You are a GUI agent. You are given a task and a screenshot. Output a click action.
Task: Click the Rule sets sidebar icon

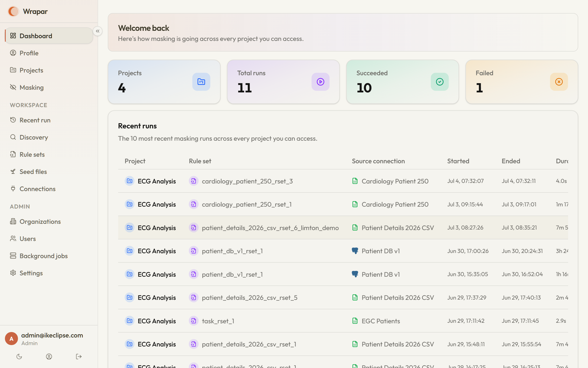coord(13,154)
